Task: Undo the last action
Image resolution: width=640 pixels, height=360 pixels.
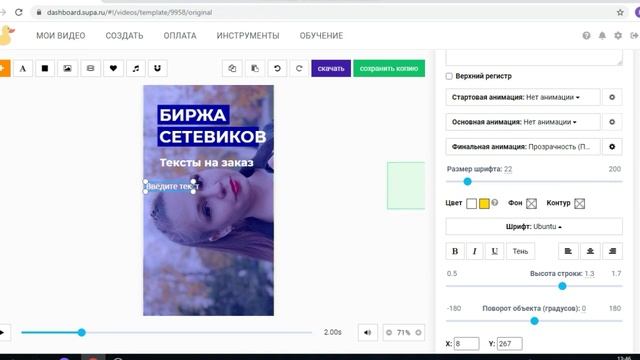Action: point(277,69)
